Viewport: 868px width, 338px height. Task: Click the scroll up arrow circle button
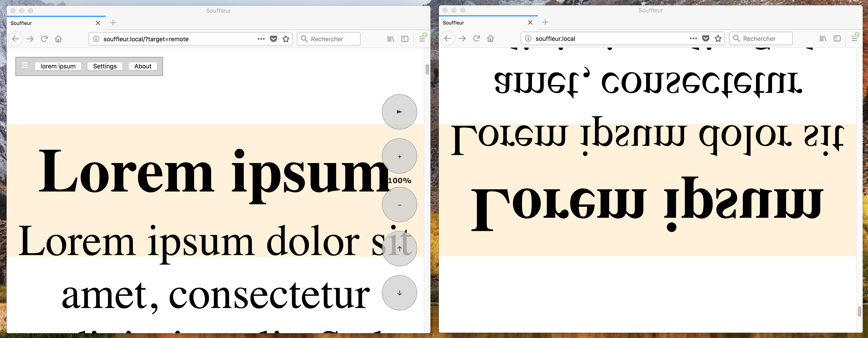coord(399,248)
